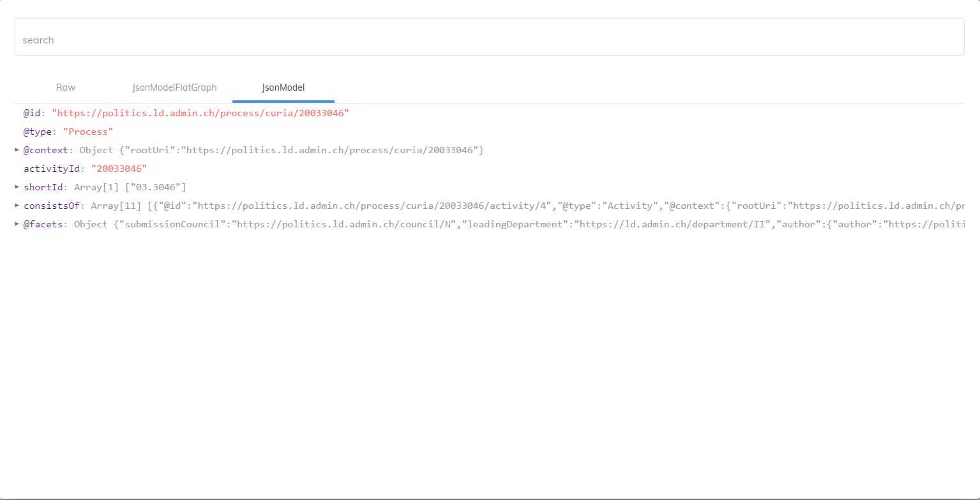This screenshot has height=500, width=980.
Task: Expand the consistsOf array node
Action: [x=17, y=206]
